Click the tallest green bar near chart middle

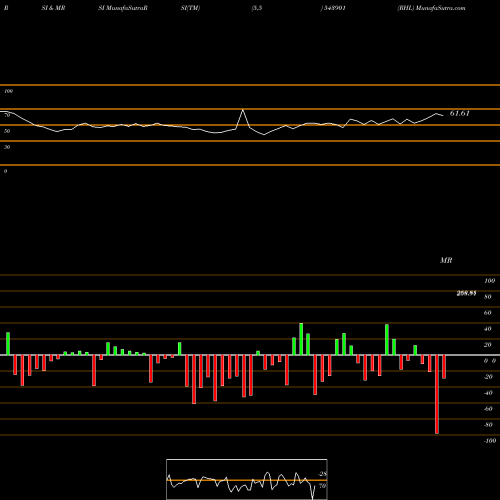click(x=301, y=339)
